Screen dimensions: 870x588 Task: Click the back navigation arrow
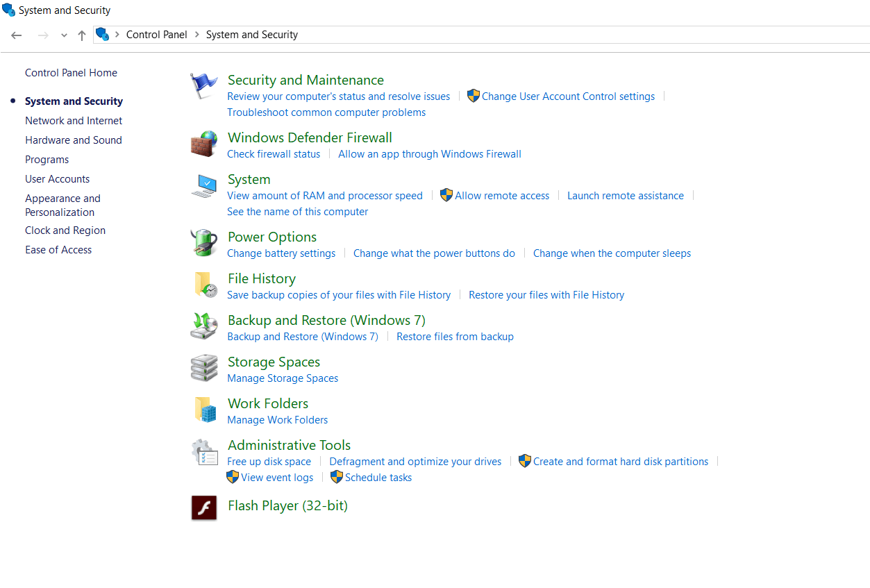pos(16,35)
